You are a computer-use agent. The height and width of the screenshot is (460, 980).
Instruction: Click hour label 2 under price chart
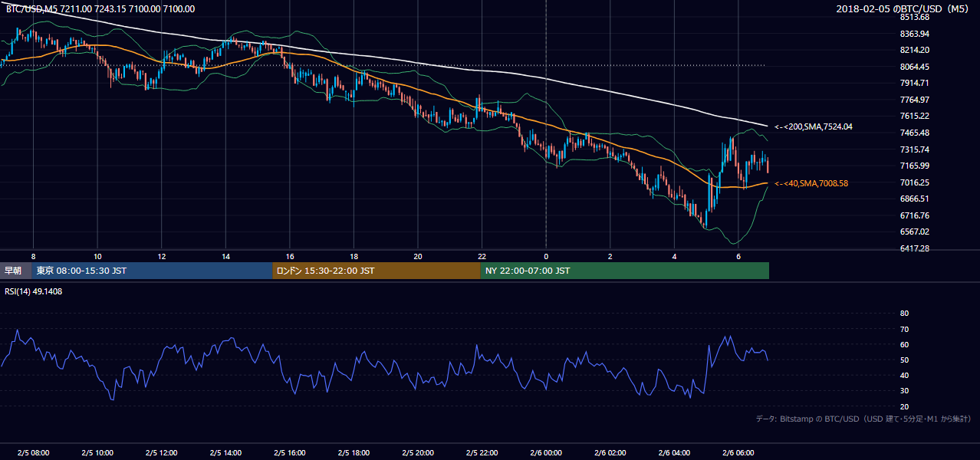(x=610, y=256)
